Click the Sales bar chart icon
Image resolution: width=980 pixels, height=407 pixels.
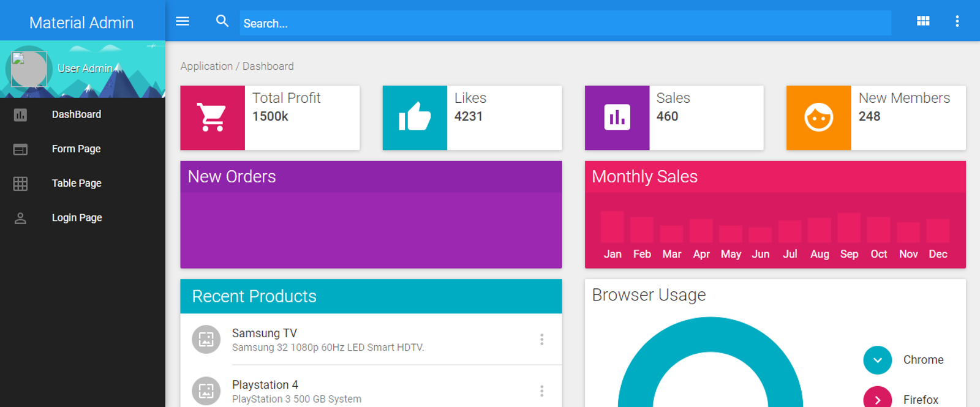[617, 118]
